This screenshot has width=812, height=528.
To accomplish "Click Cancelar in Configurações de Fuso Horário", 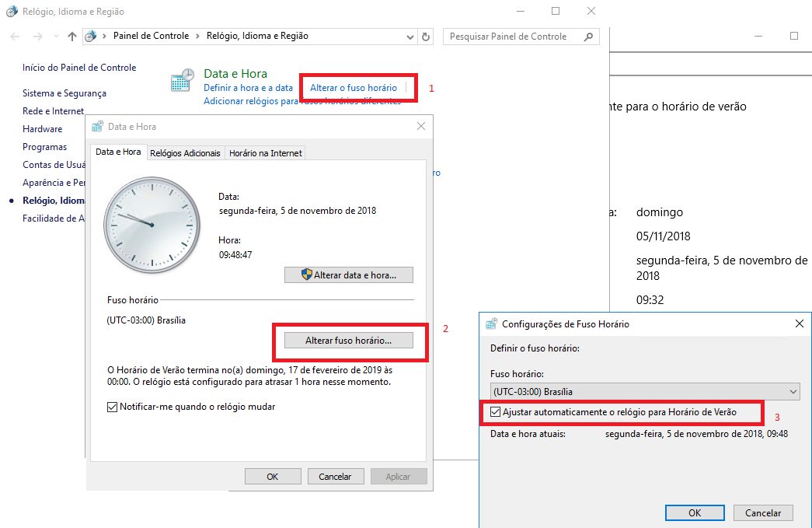I will pyautogui.click(x=763, y=513).
